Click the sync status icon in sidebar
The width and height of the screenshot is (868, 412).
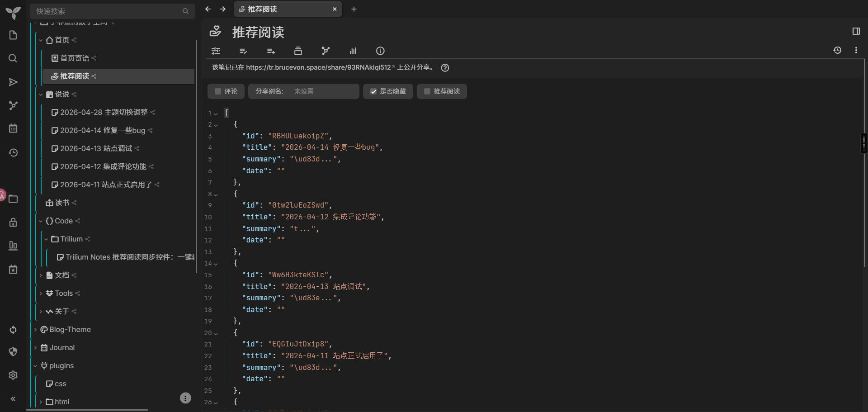[13, 330]
